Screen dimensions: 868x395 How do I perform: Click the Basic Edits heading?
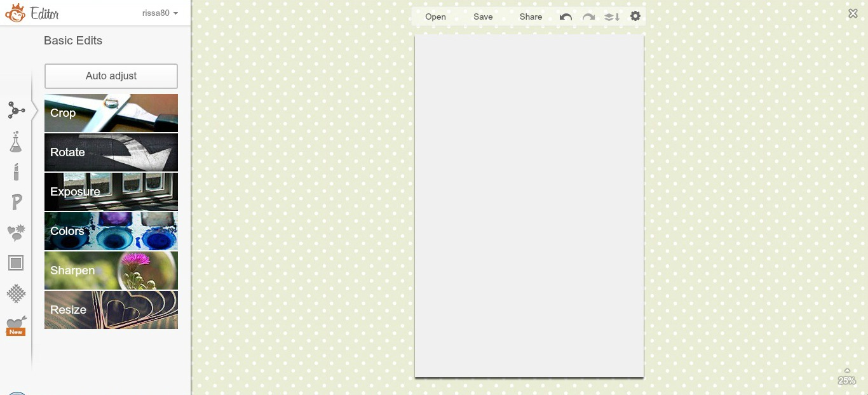point(73,41)
